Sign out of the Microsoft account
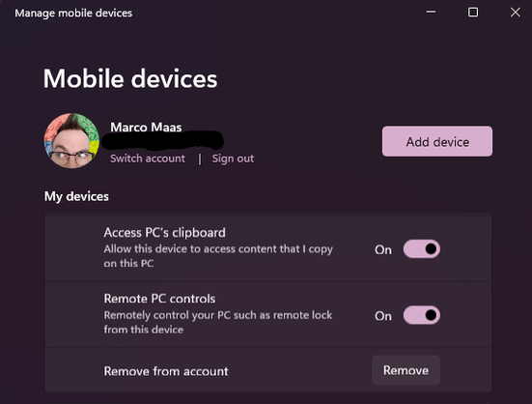The image size is (532, 404). click(233, 159)
